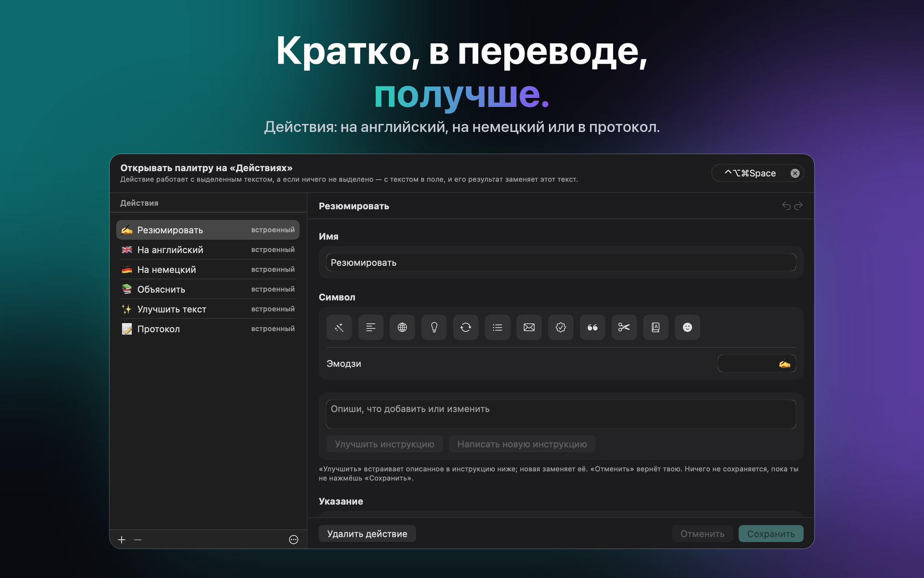Screen dimensions: 924x578
Task: Redo the edit arrow
Action: click(x=798, y=206)
